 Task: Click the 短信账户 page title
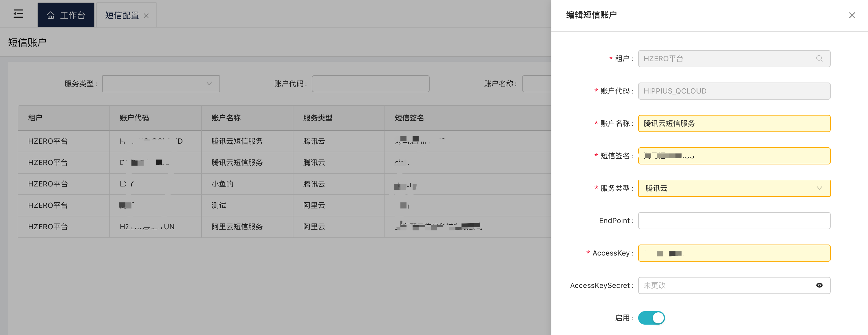pos(27,42)
